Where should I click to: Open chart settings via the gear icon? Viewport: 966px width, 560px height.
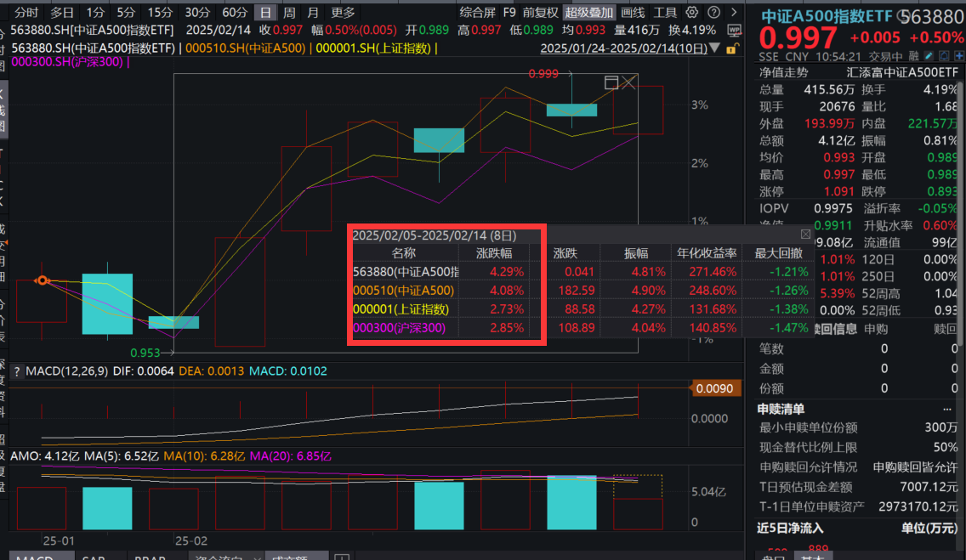(692, 11)
